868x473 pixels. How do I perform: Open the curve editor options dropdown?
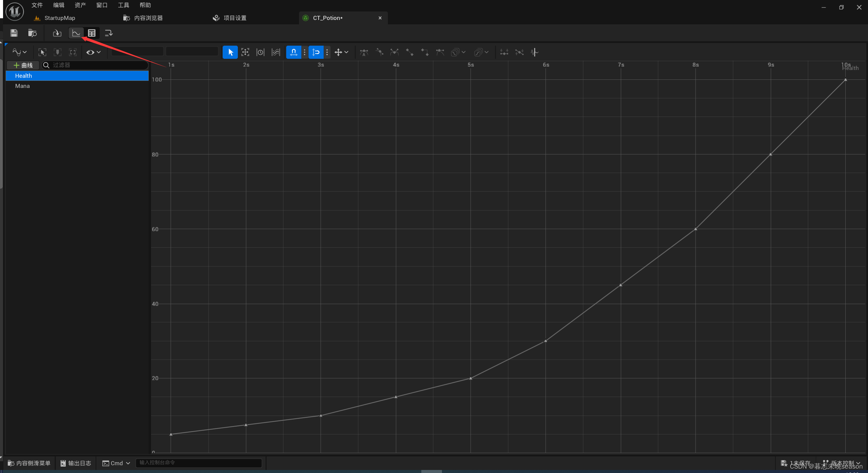[19, 52]
